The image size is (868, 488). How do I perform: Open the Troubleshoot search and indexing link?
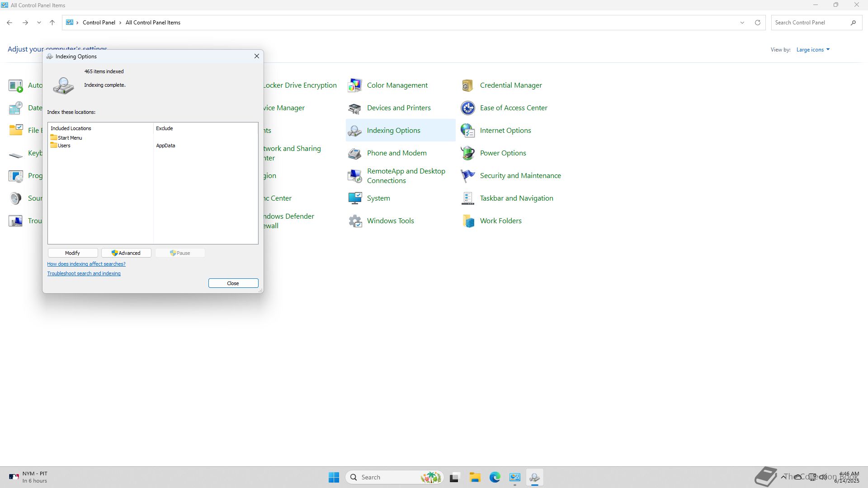(84, 273)
